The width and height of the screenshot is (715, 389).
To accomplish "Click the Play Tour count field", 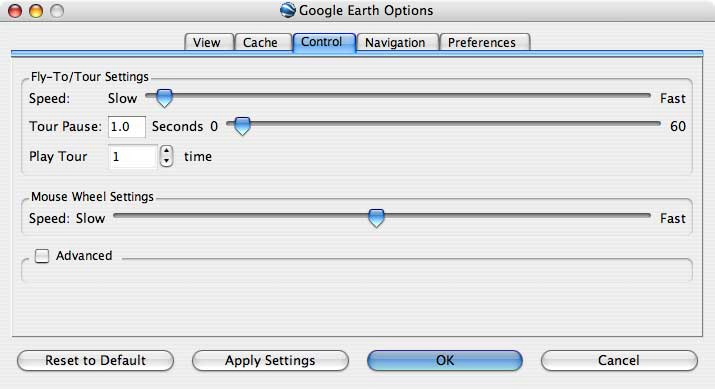I will pos(133,156).
